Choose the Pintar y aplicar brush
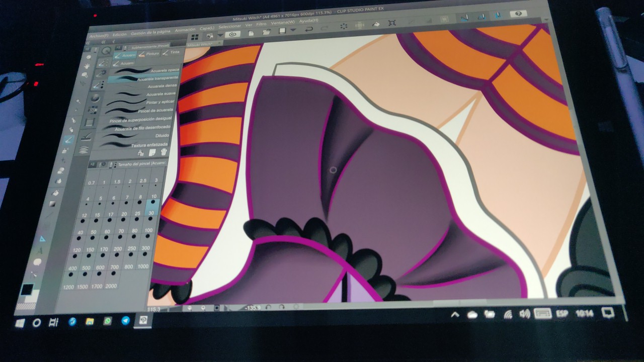 tap(139, 102)
